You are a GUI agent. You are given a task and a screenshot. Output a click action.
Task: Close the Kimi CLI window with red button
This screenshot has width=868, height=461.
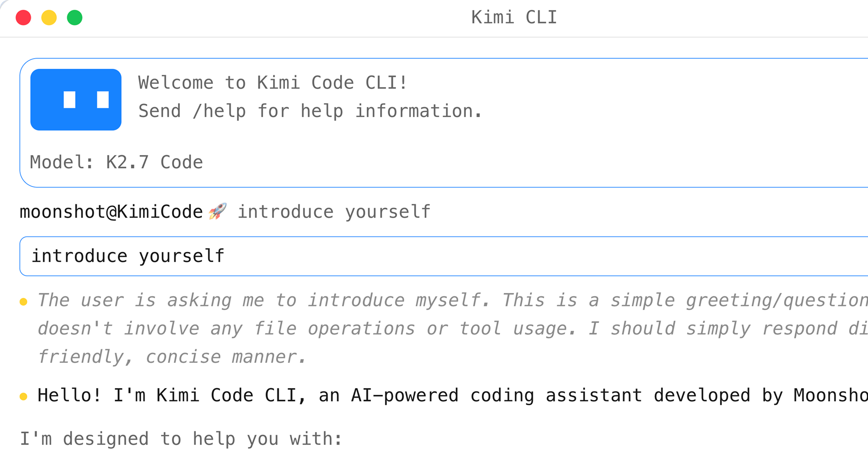pos(23,18)
